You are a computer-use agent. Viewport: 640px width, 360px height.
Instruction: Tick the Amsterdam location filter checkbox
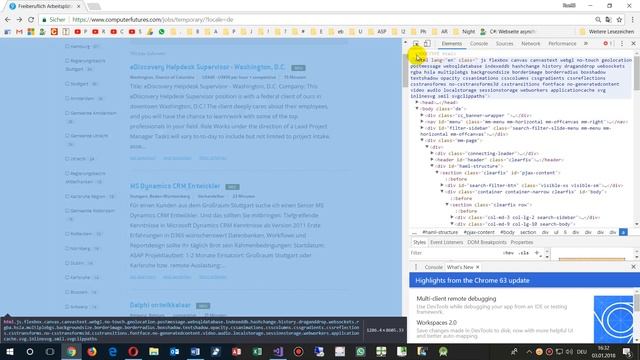(67, 98)
